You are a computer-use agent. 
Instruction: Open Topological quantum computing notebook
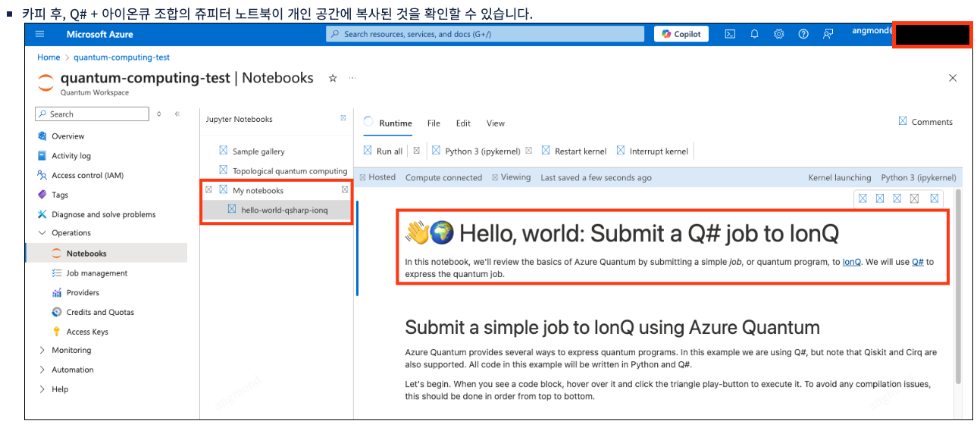point(290,170)
